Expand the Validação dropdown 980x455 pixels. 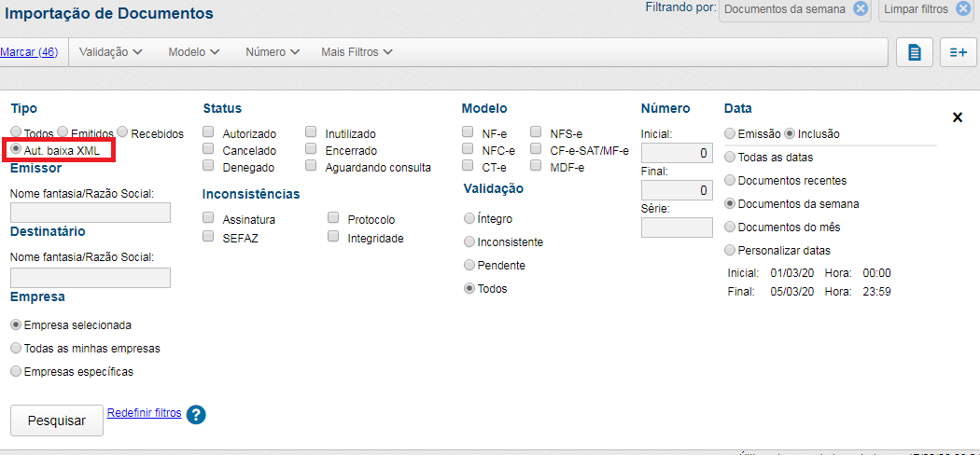click(x=110, y=52)
